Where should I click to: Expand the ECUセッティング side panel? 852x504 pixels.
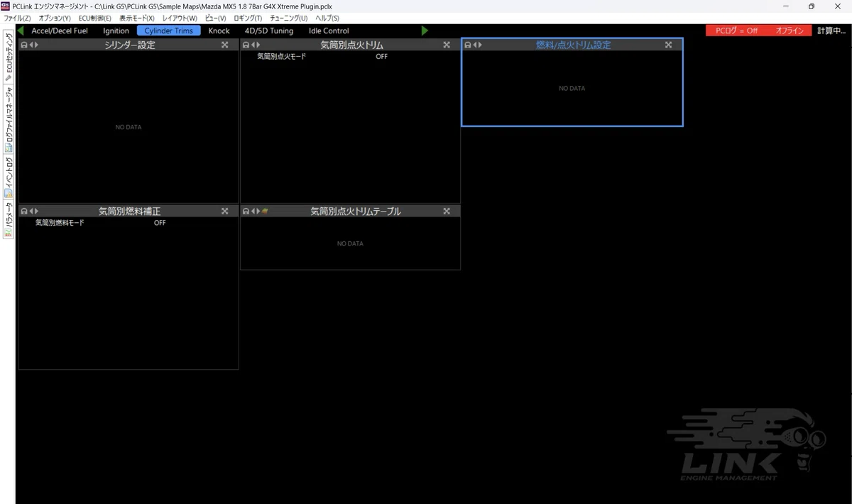[9, 57]
